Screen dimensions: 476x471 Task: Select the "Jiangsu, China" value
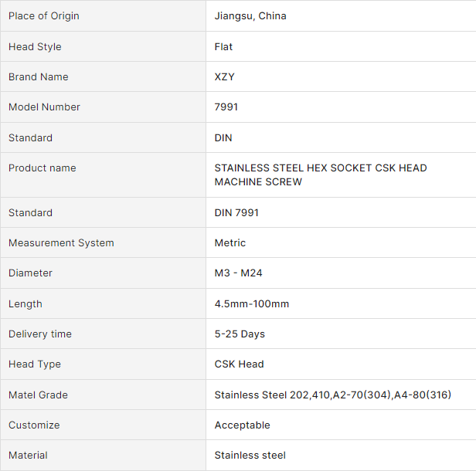coord(250,16)
